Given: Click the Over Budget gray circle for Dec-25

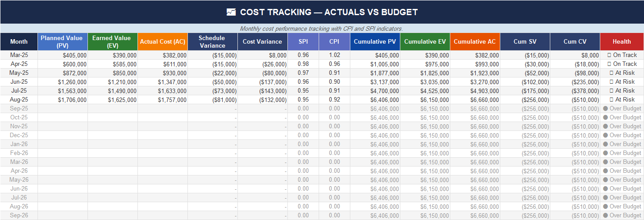Looking at the screenshot, I should (606, 135).
